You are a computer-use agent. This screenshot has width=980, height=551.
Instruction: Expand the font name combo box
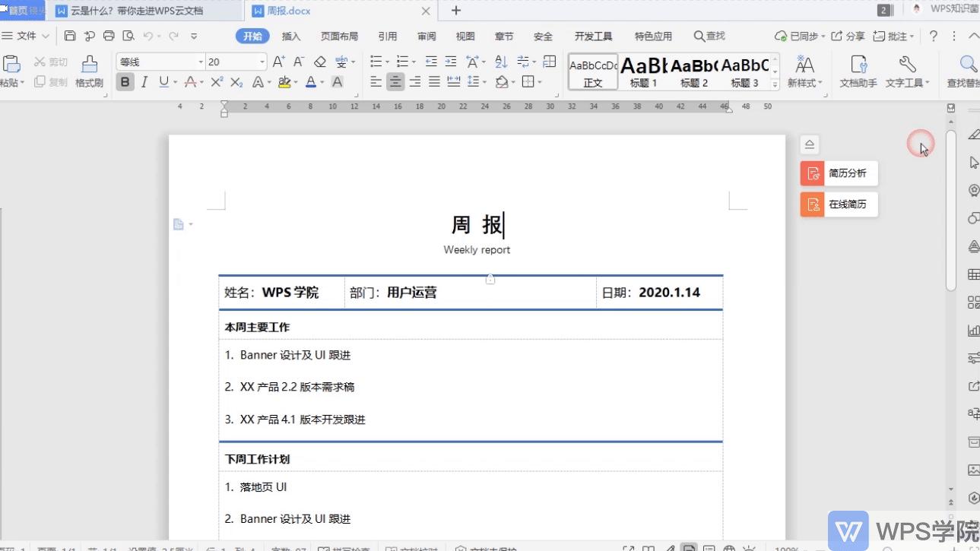pos(200,61)
